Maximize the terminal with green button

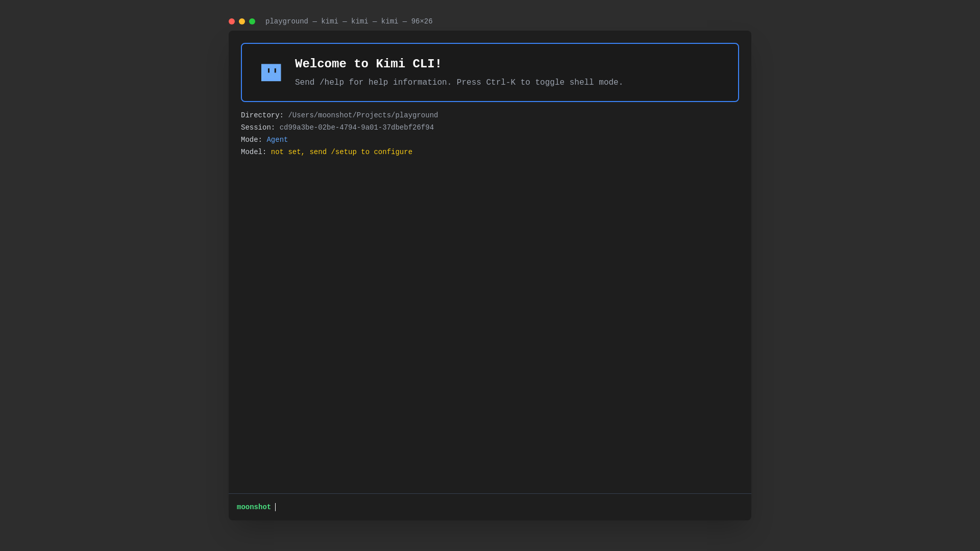point(252,21)
